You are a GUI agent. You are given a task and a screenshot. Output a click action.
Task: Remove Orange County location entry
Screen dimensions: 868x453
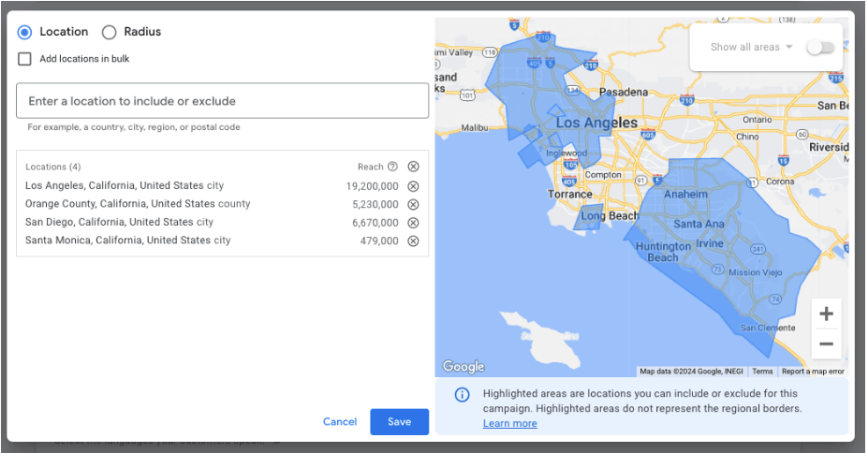(413, 204)
